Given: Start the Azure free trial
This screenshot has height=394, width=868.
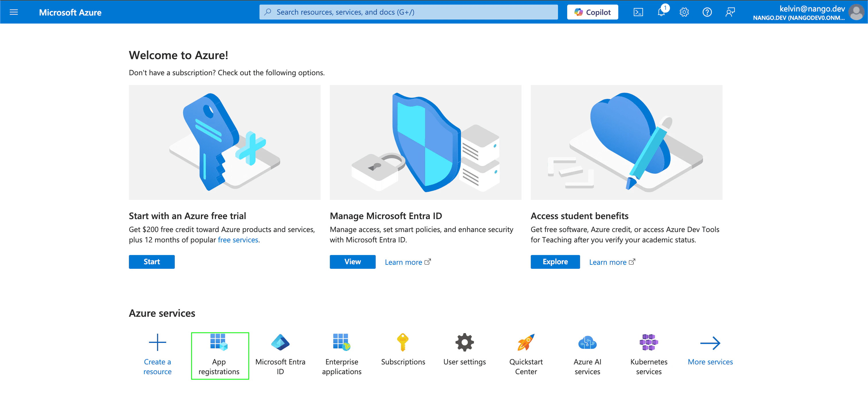Looking at the screenshot, I should pos(152,262).
